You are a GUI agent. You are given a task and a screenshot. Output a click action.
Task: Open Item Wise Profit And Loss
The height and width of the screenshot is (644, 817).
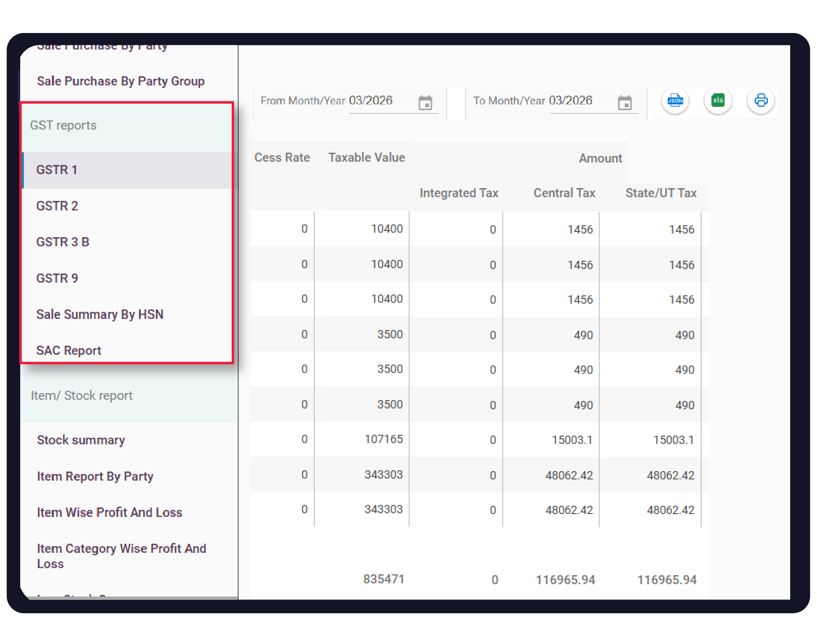(x=110, y=513)
